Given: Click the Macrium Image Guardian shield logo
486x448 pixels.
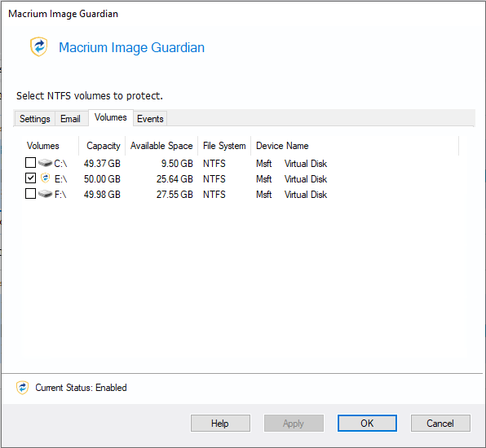Looking at the screenshot, I should tap(39, 46).
